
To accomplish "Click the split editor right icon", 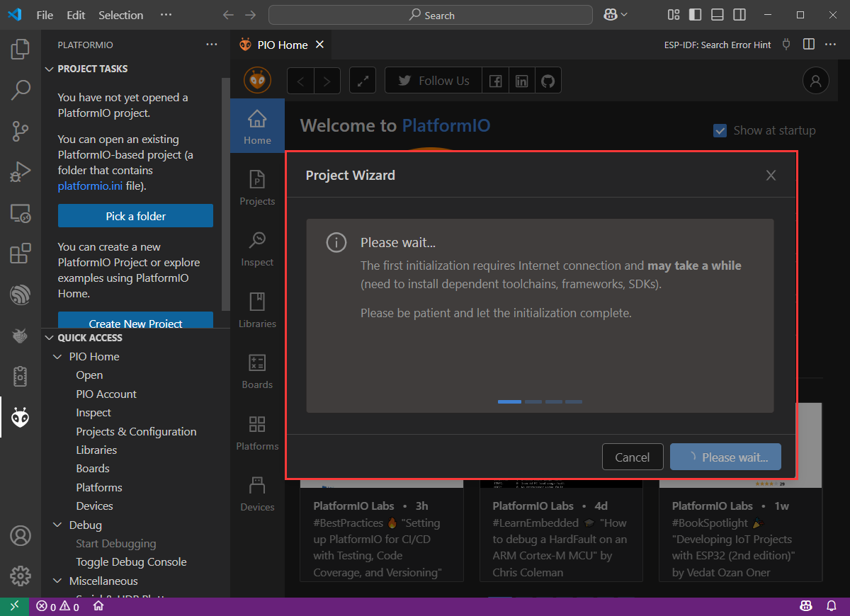I will [808, 45].
